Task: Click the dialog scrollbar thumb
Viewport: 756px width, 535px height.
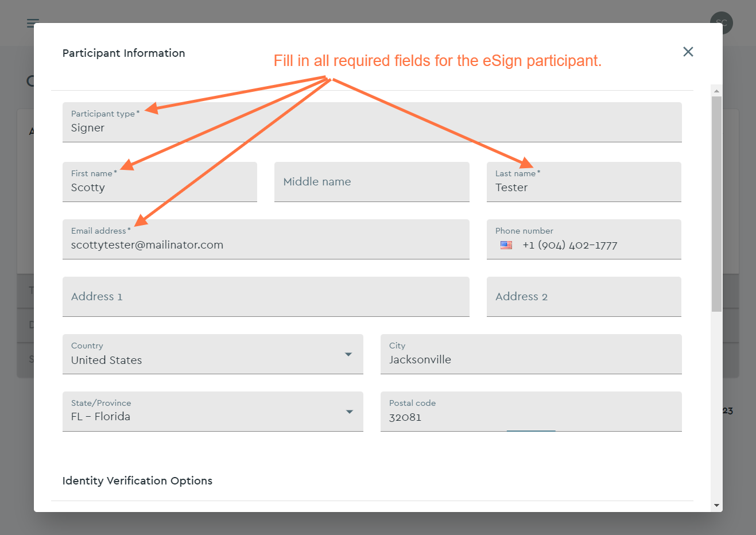Action: (x=716, y=204)
